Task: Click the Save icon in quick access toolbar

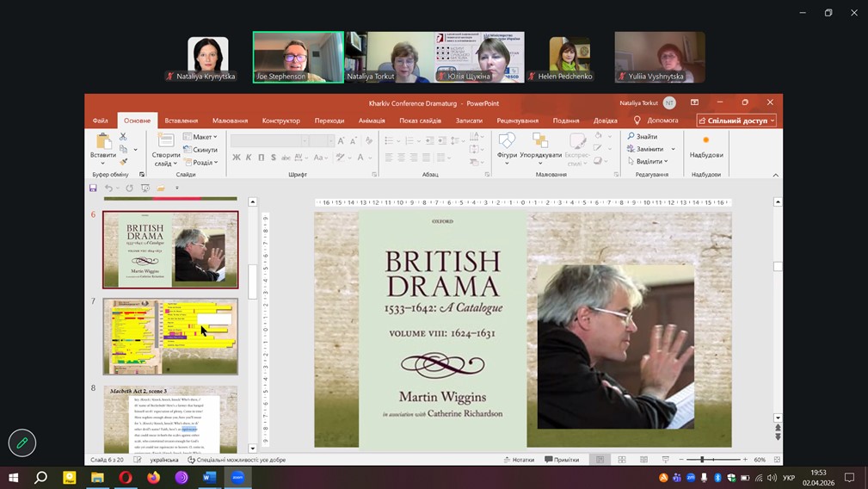Action: coord(94,188)
